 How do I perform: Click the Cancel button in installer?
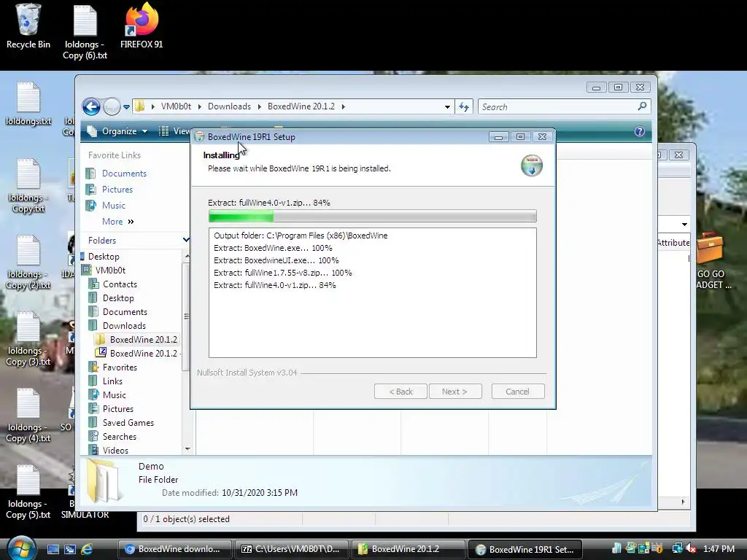click(x=517, y=392)
